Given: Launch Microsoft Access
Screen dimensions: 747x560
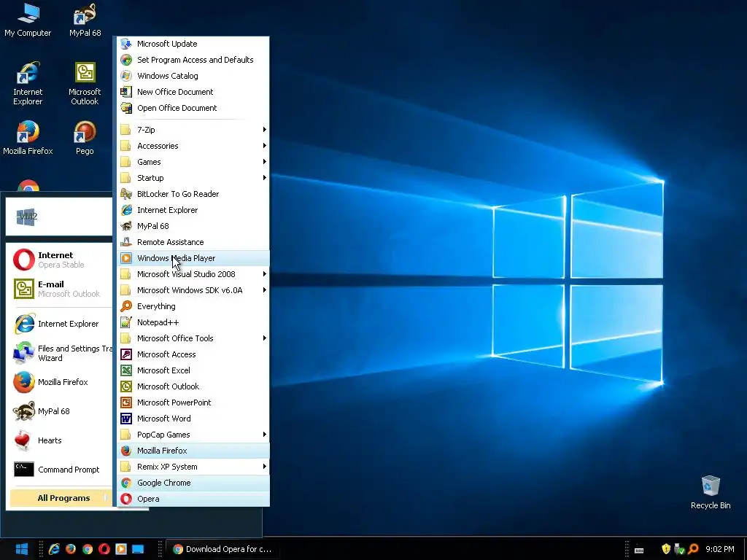Looking at the screenshot, I should 193,354.
